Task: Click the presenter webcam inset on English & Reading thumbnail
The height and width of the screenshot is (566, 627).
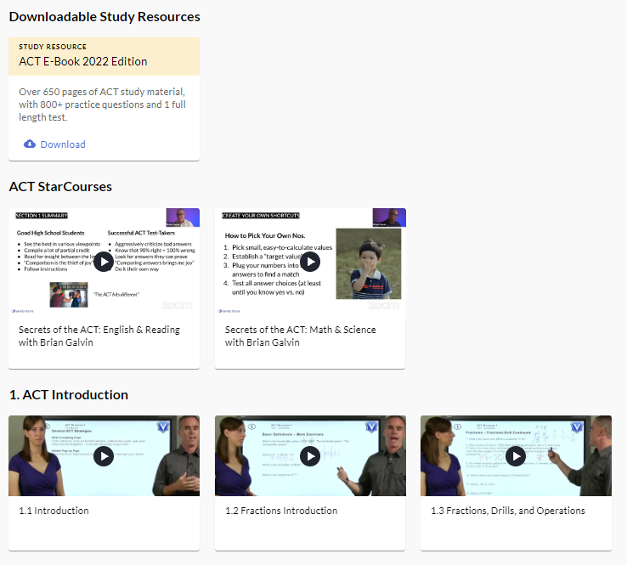Action: (183, 218)
